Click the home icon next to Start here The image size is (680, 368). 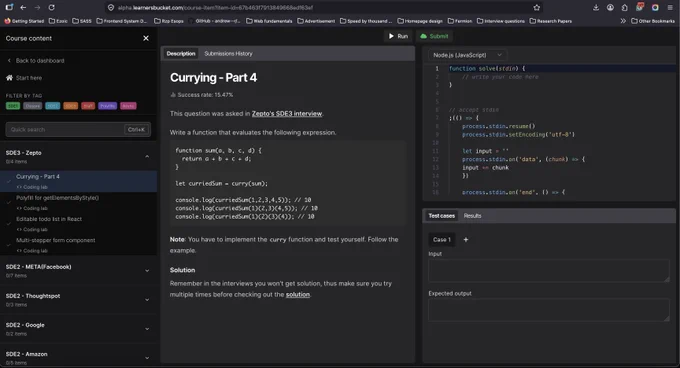pos(9,78)
